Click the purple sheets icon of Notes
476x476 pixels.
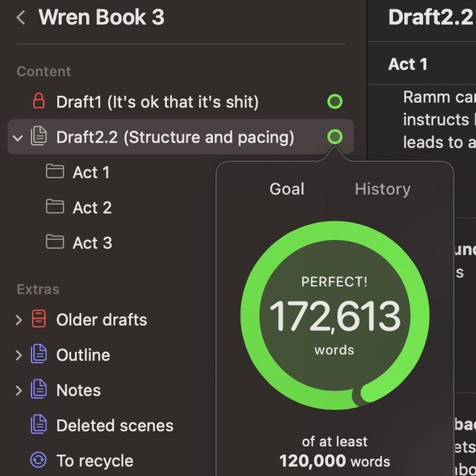pos(39,389)
